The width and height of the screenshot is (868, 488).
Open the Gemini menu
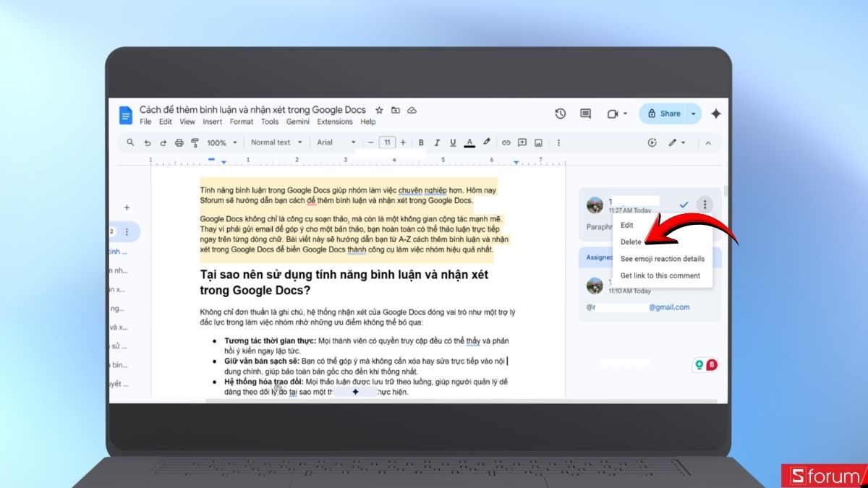[297, 122]
